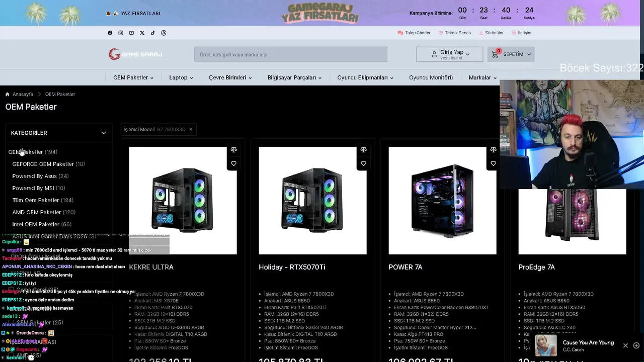Image resolution: width=644 pixels, height=362 pixels.
Task: Click the KEKRE ULTRA product title
Action: (x=151, y=267)
